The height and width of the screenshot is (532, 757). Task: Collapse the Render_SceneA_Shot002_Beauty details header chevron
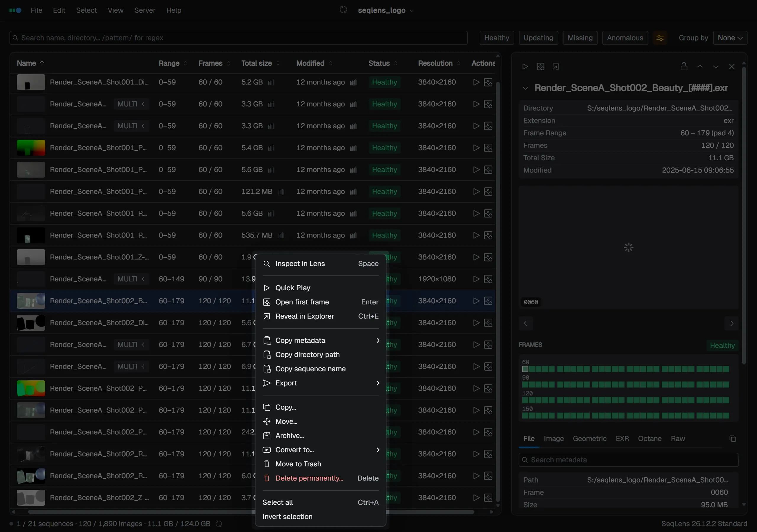[525, 88]
